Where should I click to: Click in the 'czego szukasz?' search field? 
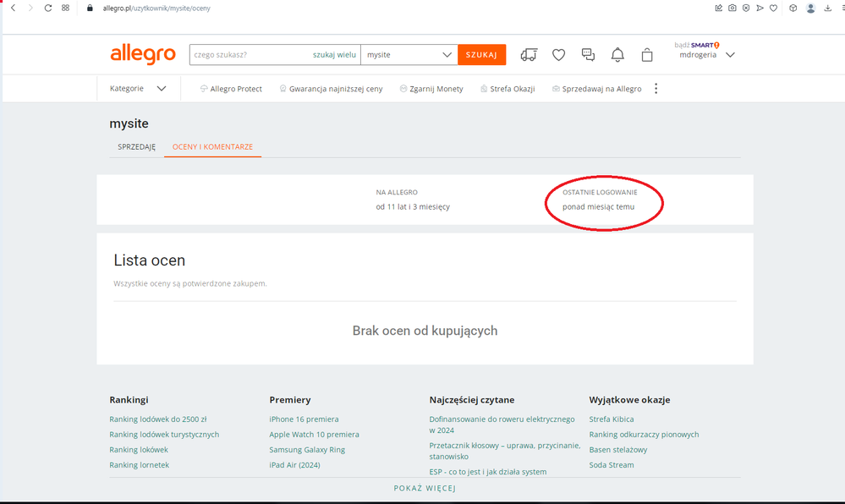coord(250,54)
